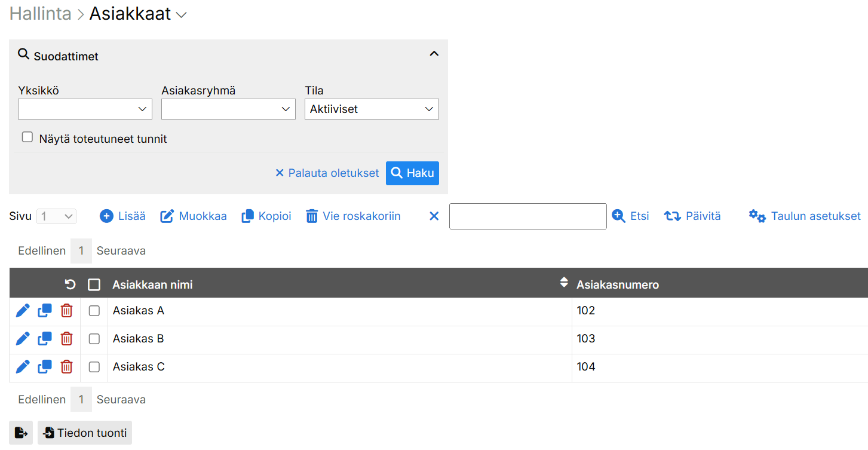Image resolution: width=868 pixels, height=450 pixels.
Task: Sort by Asiakkaan nimi using sort arrows
Action: [563, 283]
